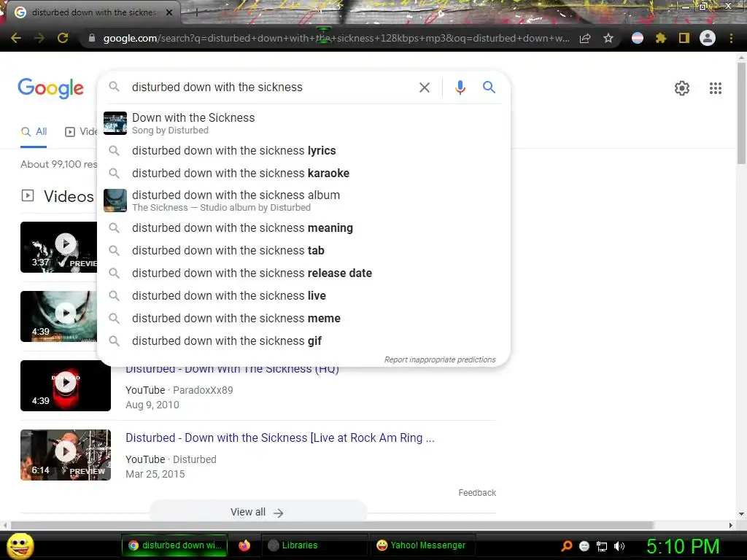Click Report inappropriate predictions
The height and width of the screenshot is (560, 747).
pos(440,359)
